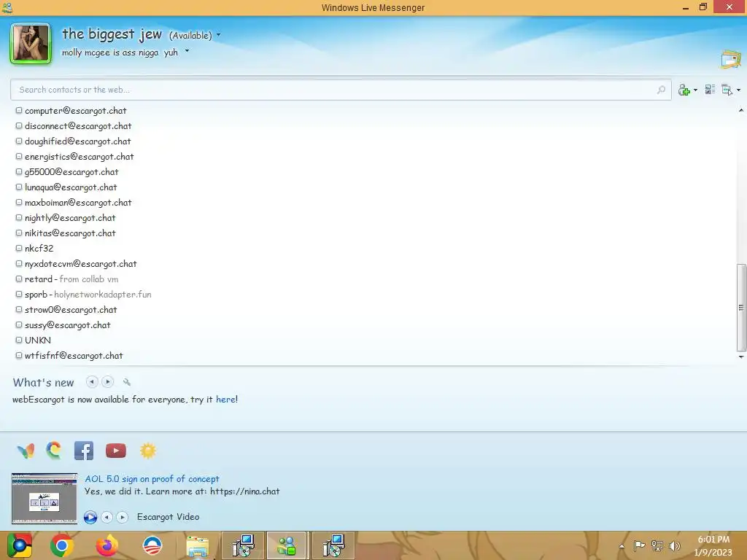
Task: Open the taskbar clock showing 6:01 PM
Action: pos(713,545)
